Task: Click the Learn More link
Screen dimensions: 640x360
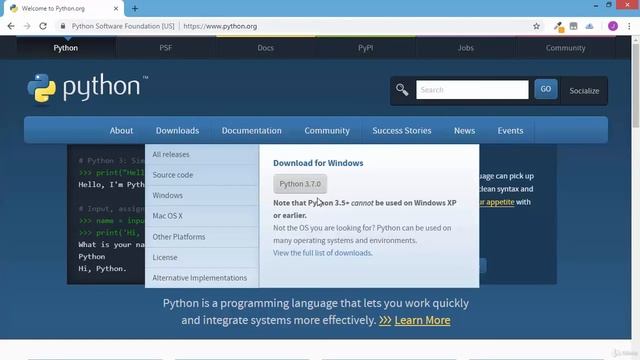Action: coord(422,320)
